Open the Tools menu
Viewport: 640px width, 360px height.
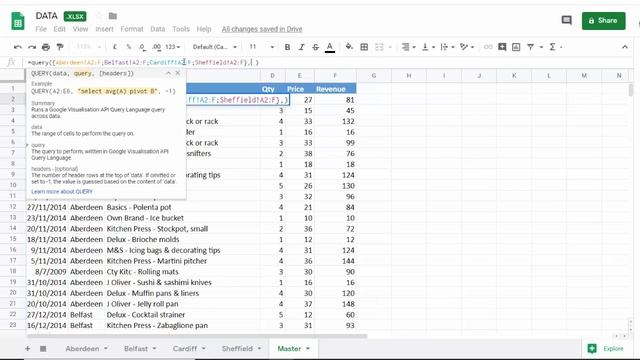tap(181, 29)
